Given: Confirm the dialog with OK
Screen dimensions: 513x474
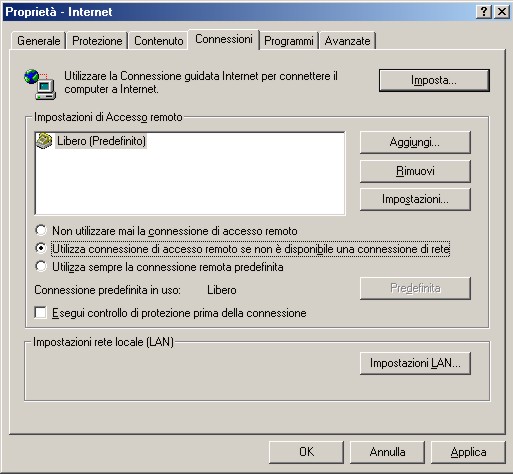Looking at the screenshot, I should point(306,452).
